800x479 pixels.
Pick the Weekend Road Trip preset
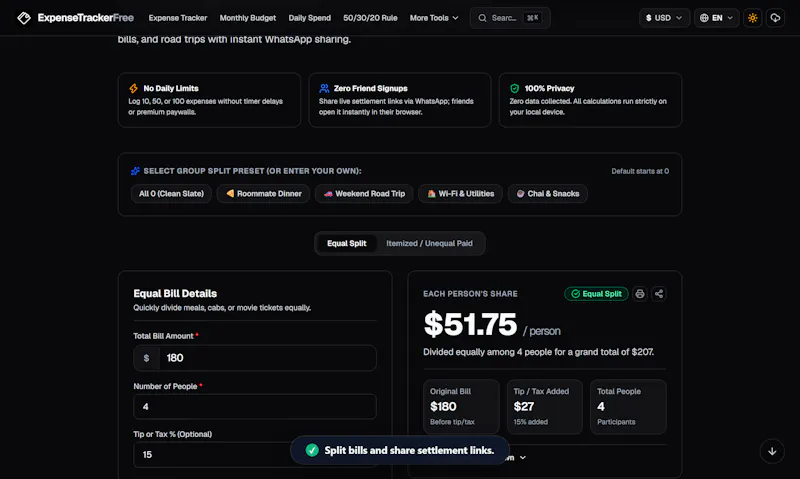364,194
